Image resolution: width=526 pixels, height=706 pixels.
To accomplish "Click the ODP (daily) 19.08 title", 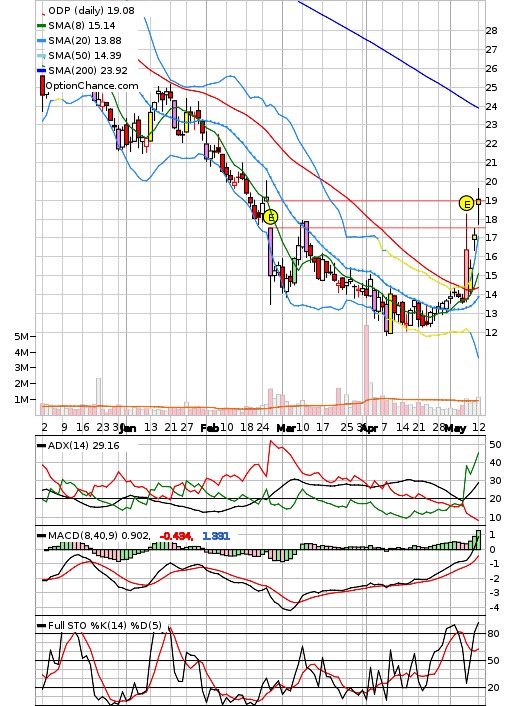I will [x=91, y=10].
